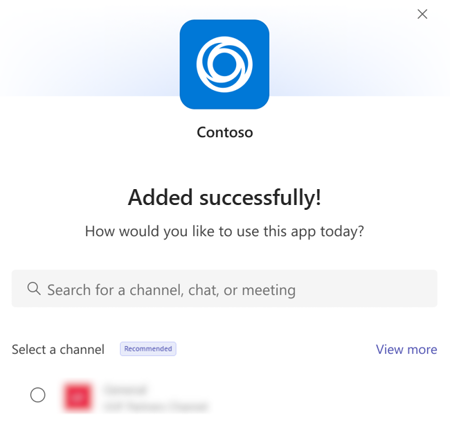The width and height of the screenshot is (450, 422).
Task: Click the Select a channel label
Action: [58, 349]
